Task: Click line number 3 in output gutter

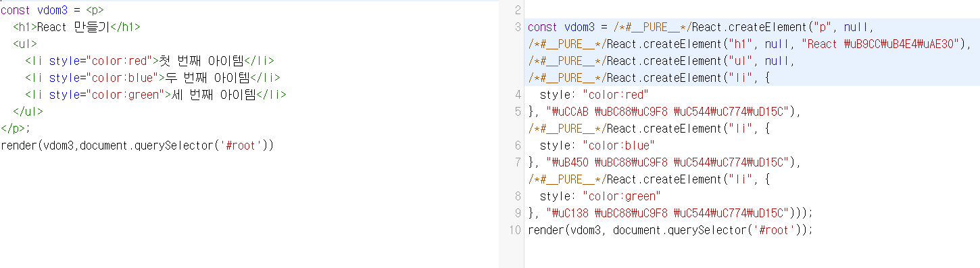Action: [518, 27]
